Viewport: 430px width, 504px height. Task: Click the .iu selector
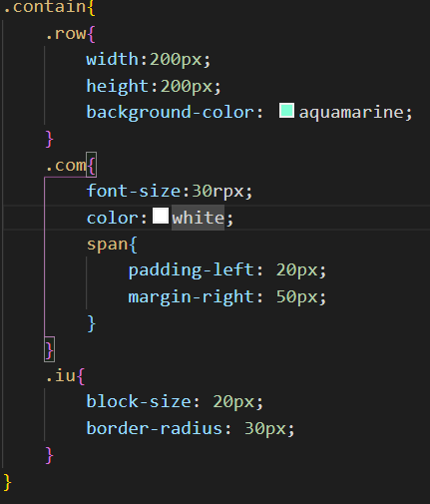(61, 376)
